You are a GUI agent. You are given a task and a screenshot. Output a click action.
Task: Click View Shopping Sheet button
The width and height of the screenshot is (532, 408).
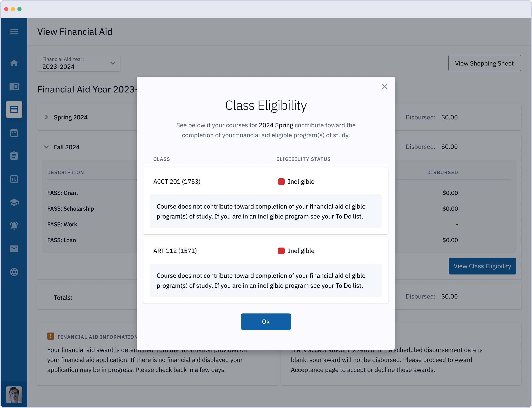coord(484,63)
